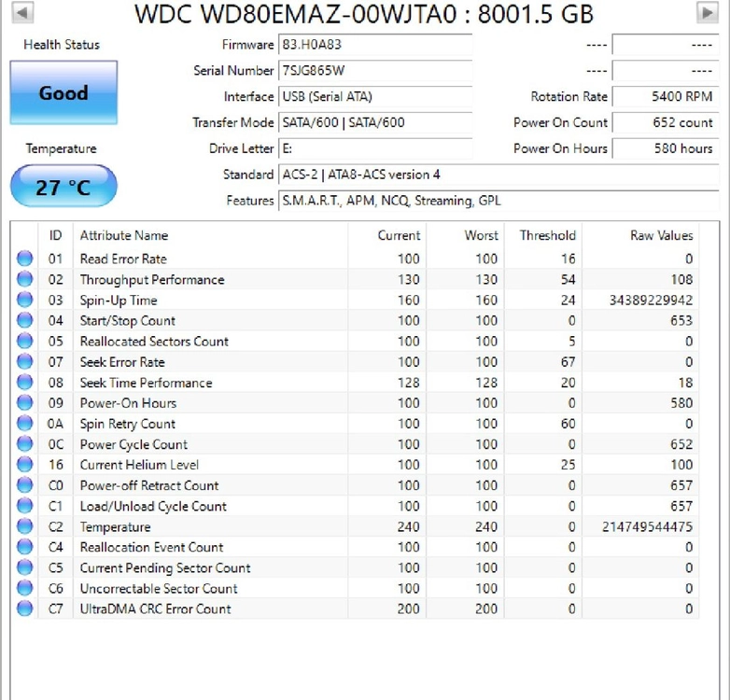Click the Transfer Mode SATA/600 field
This screenshot has height=700, width=730.
375,123
